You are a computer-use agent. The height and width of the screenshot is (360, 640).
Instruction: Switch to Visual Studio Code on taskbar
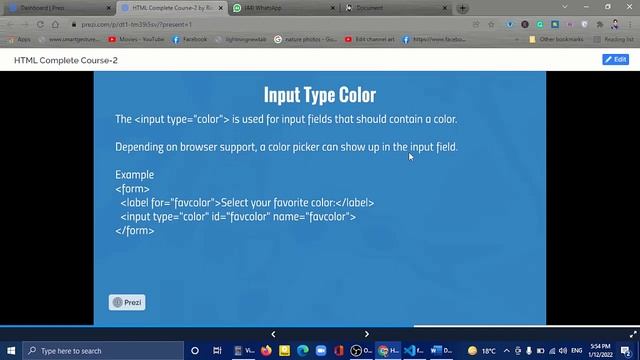[x=413, y=351]
